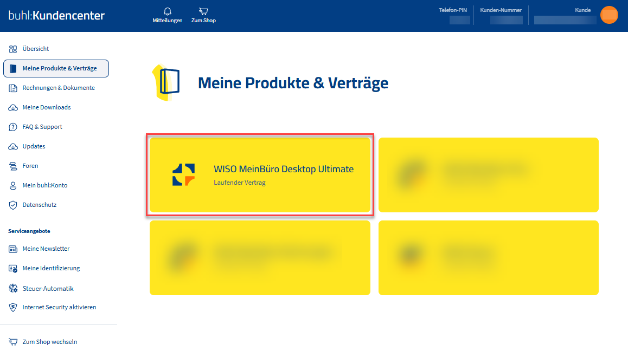Click the Zum Shop wechseln cart icon

(13, 342)
